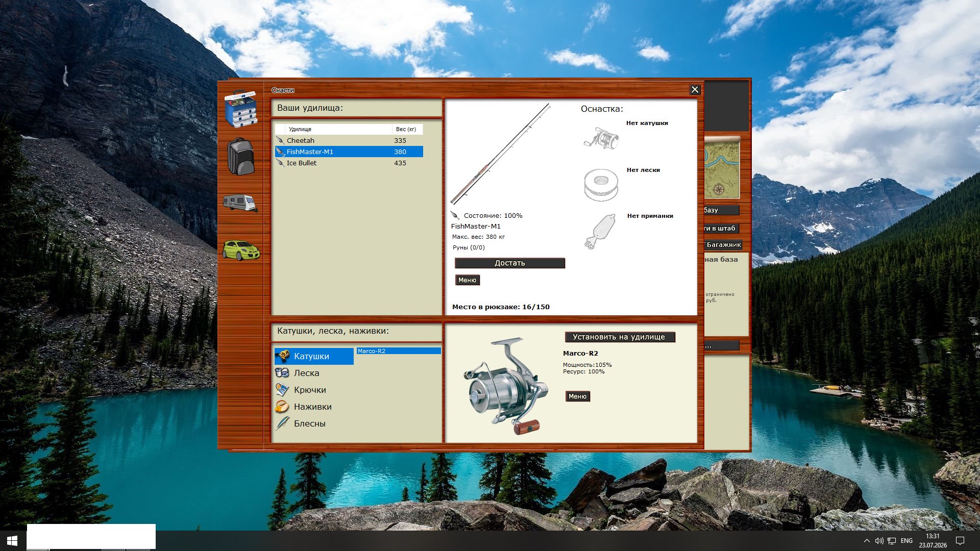This screenshot has width=980, height=551.
Task: Click the map thumbnail in background window
Action: click(x=722, y=168)
